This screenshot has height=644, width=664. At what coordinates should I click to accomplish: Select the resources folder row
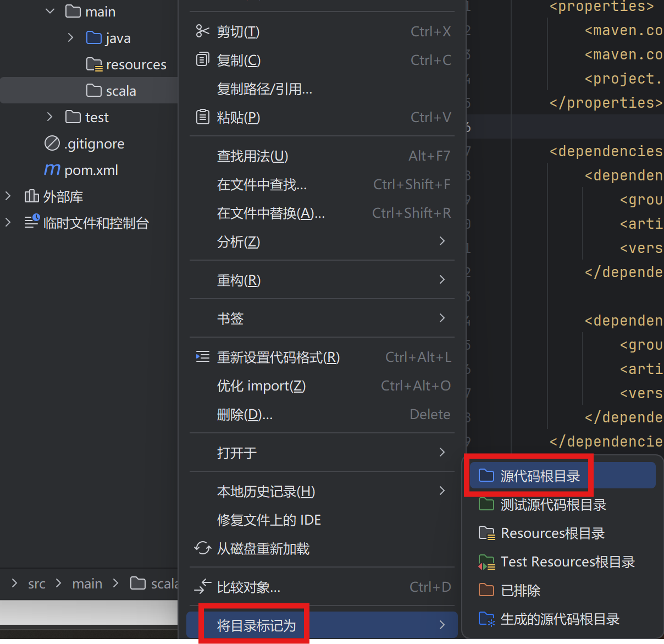(89, 64)
